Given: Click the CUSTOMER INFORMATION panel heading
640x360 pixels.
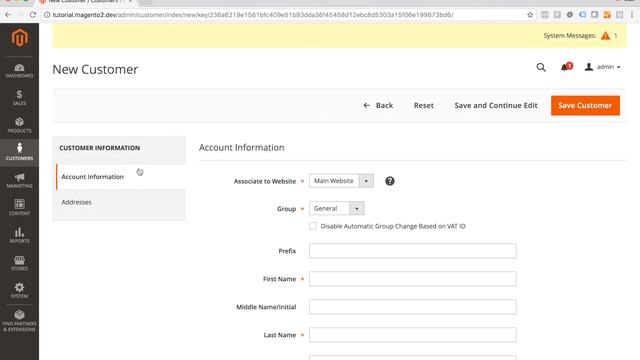Looking at the screenshot, I should [100, 148].
